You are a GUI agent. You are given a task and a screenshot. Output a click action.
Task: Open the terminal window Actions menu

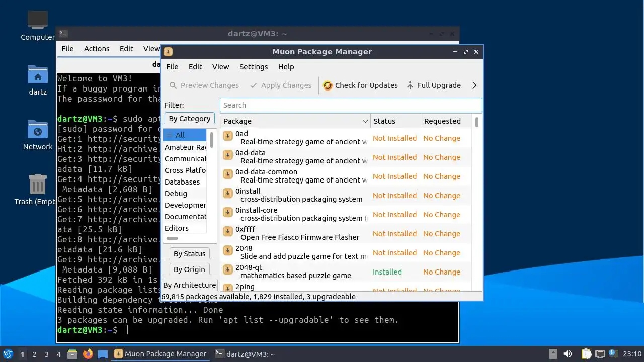pos(97,49)
